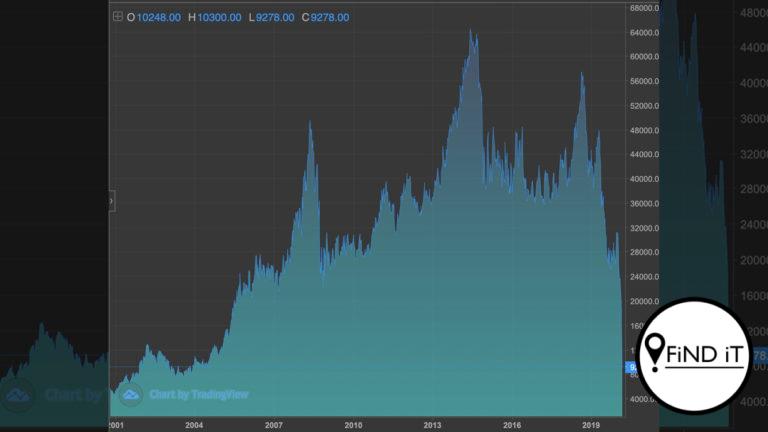Click the 40000.0 price axis label
Screen dimensions: 768x432
[x=644, y=179]
